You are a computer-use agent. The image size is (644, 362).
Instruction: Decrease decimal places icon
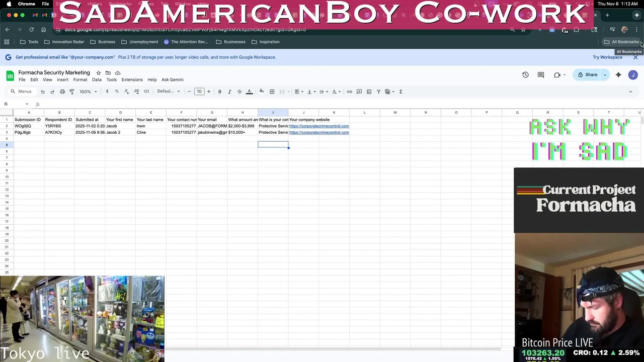[127, 92]
